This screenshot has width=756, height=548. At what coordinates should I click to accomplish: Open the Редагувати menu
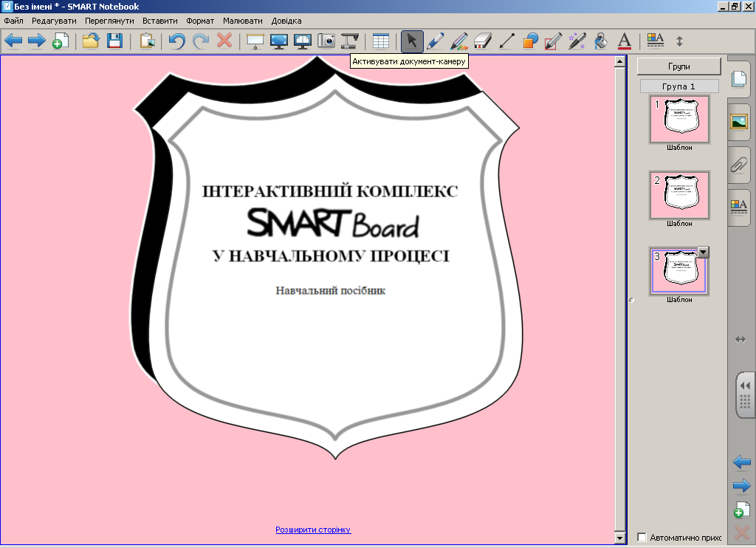pyautogui.click(x=54, y=21)
